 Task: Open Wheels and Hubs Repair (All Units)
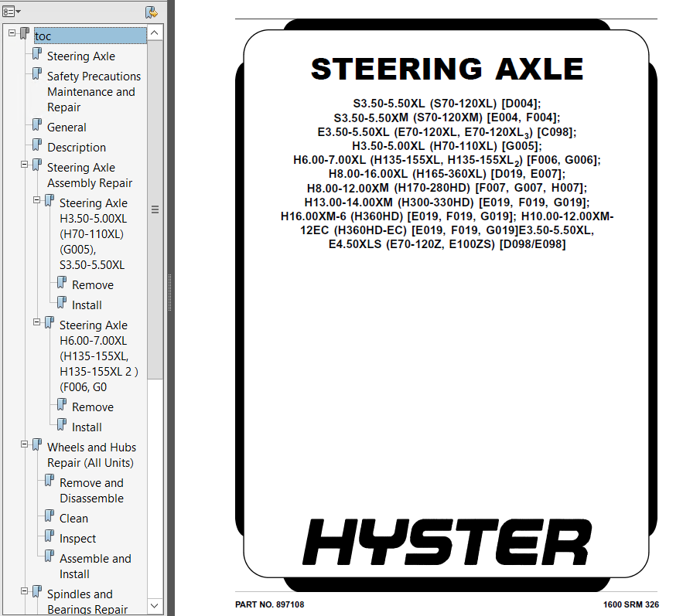click(91, 455)
